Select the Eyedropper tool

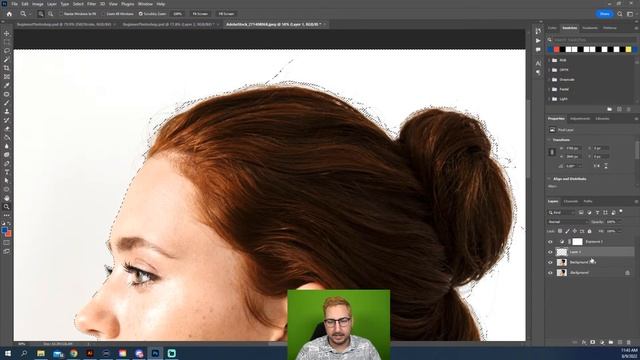pyautogui.click(x=7, y=85)
